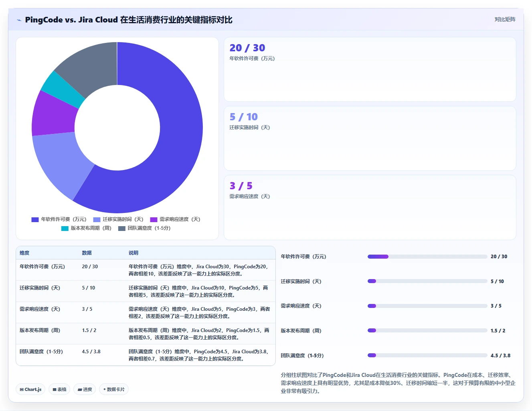
Task: Select 年软件许可费（万元）table row label
Action: point(42,267)
